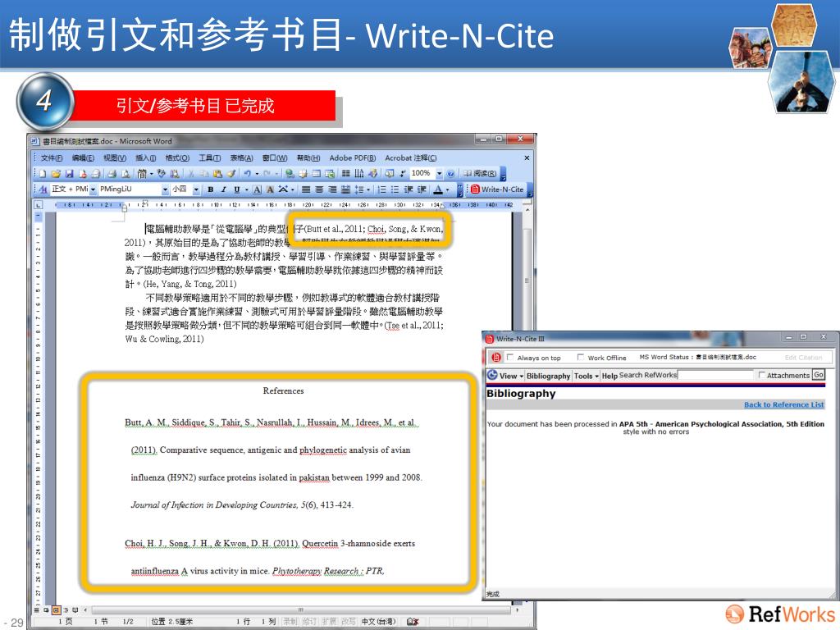
Task: Click the Word horizontal scrollbar
Action: pyautogui.click(x=300, y=609)
